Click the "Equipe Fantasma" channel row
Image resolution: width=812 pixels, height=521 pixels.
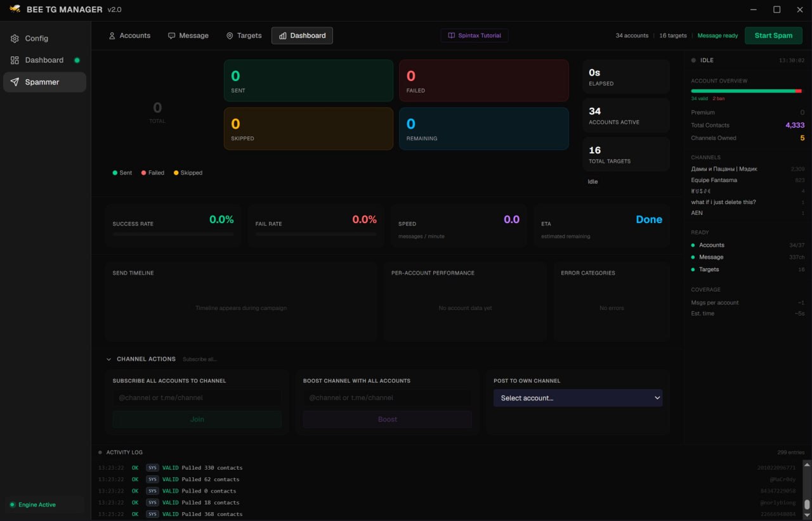(748, 180)
